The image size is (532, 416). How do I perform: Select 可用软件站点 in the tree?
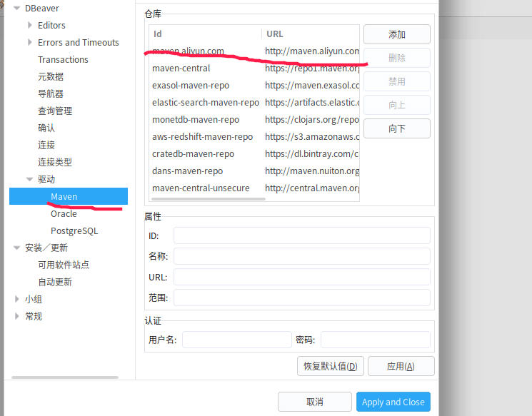tap(64, 265)
